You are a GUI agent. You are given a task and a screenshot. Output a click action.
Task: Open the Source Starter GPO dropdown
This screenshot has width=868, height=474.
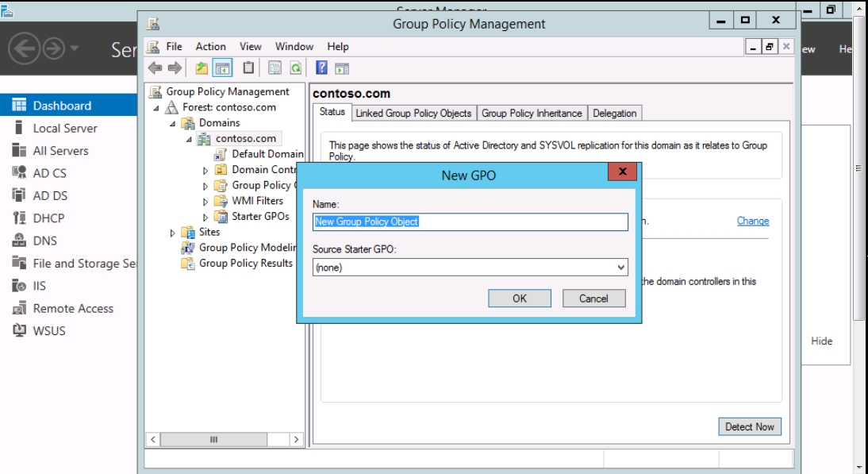(621, 268)
